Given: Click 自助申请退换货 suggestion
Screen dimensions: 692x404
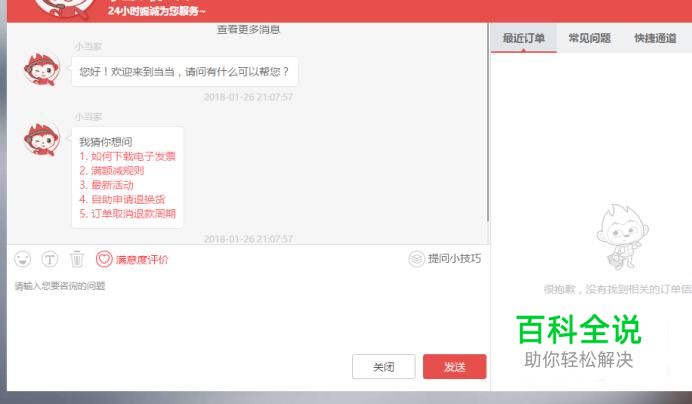Looking at the screenshot, I should pos(122,199).
